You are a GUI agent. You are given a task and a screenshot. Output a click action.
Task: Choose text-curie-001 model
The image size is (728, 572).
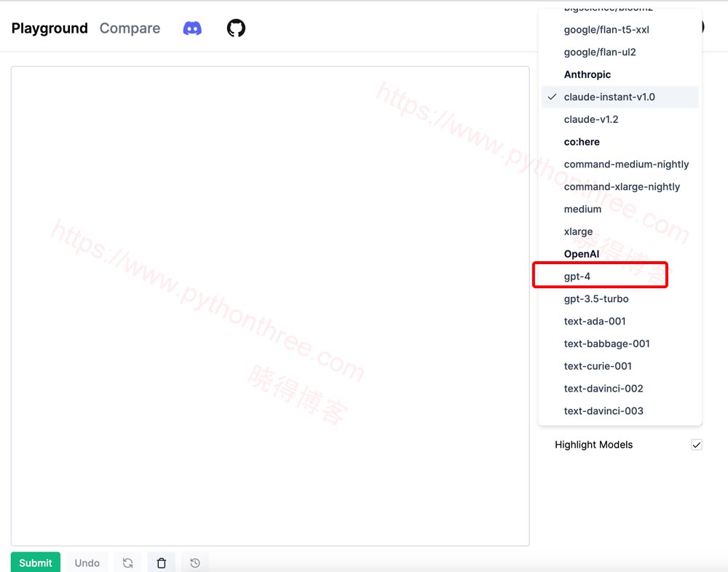tap(620, 366)
